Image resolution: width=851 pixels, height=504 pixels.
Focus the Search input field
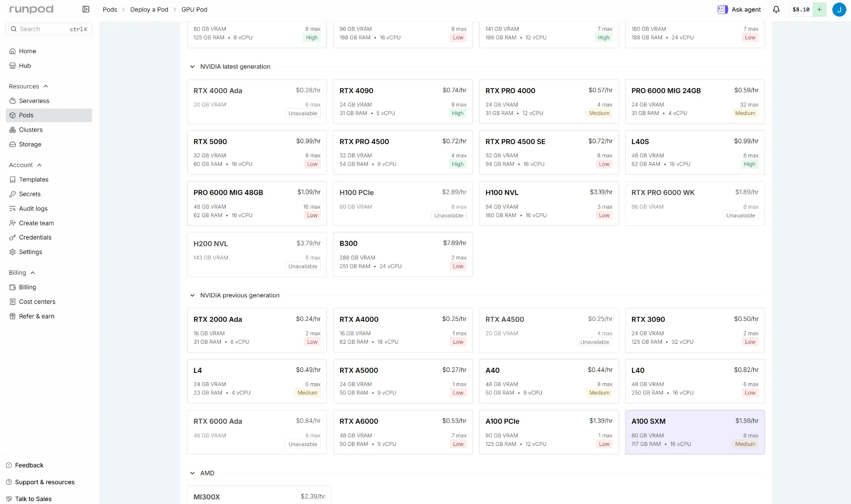[x=49, y=29]
